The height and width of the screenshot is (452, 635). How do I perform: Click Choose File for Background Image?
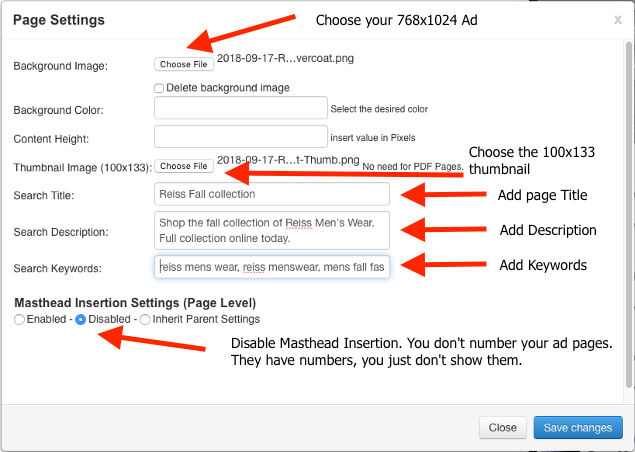184,64
